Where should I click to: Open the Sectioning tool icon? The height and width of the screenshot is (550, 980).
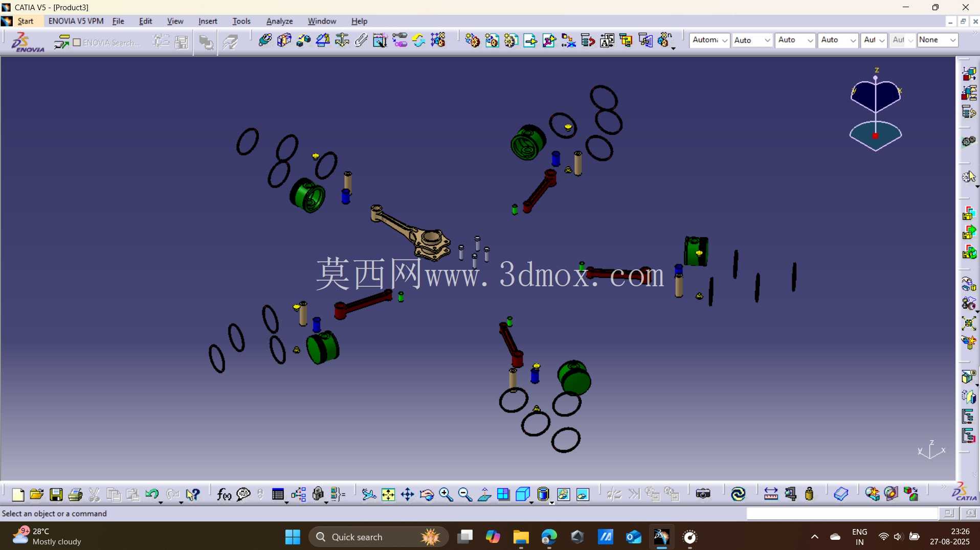[x=891, y=494]
